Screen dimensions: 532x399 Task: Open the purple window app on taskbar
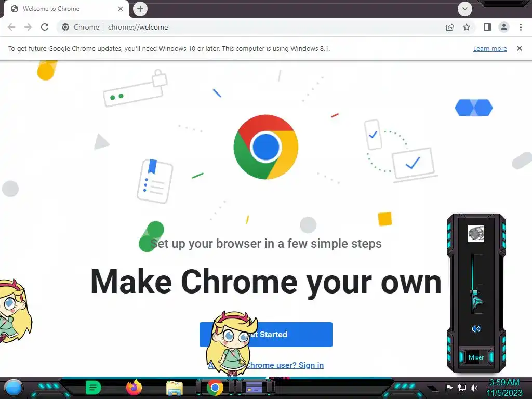pyautogui.click(x=254, y=388)
